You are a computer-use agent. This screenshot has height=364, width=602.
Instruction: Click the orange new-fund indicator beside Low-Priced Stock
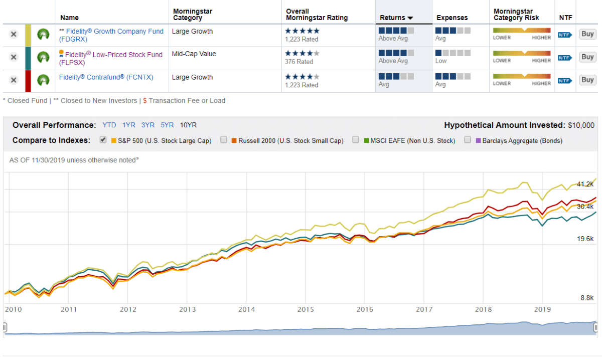61,52
